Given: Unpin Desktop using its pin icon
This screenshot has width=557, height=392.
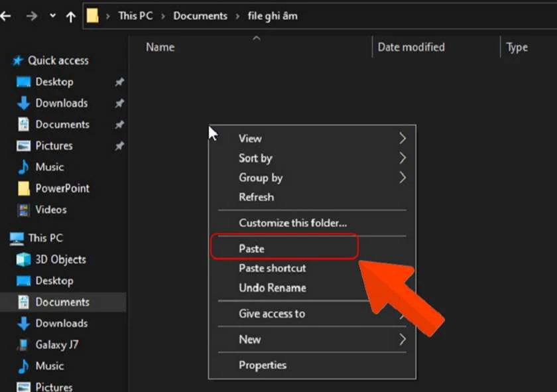Looking at the screenshot, I should [x=119, y=82].
